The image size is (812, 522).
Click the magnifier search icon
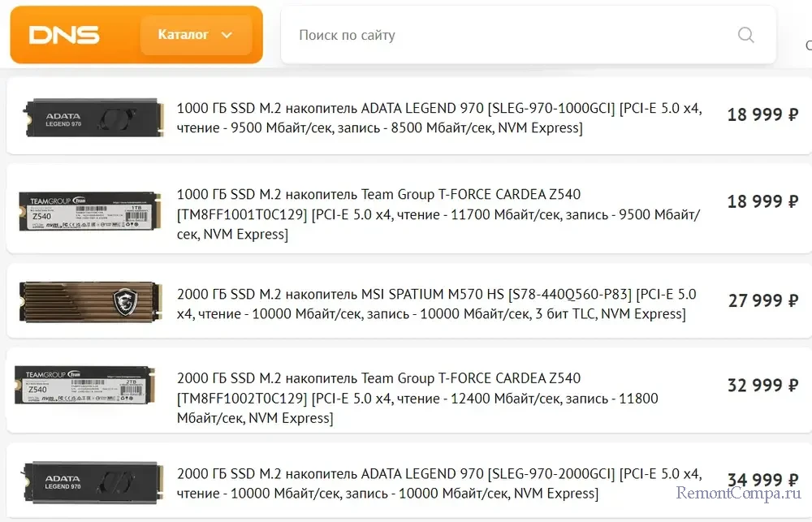[745, 35]
